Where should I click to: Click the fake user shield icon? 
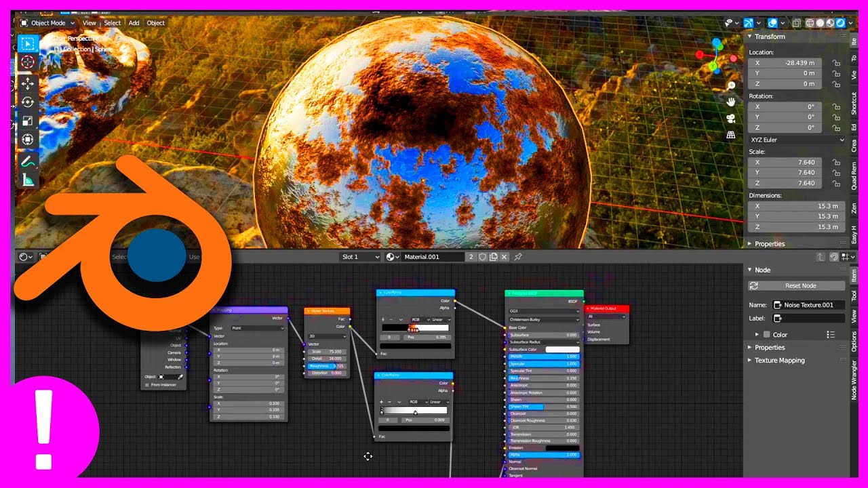(x=483, y=257)
